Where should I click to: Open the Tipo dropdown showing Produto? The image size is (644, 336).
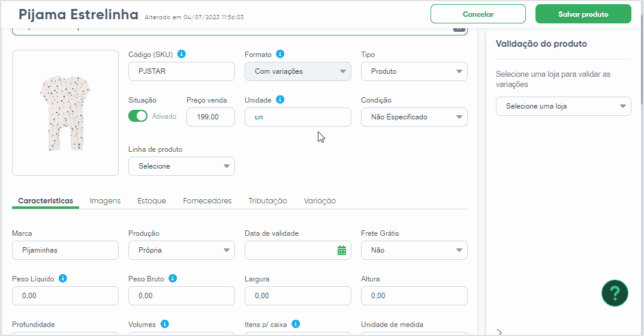point(414,71)
